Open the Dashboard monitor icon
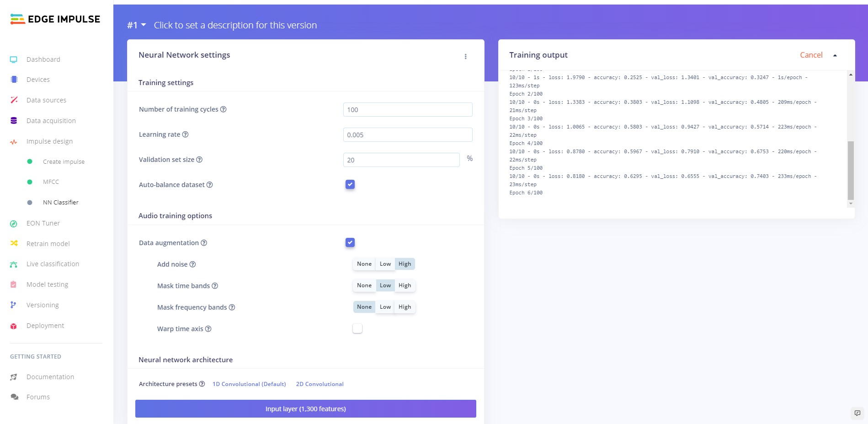Viewport: 868px width, 424px height. [x=14, y=59]
